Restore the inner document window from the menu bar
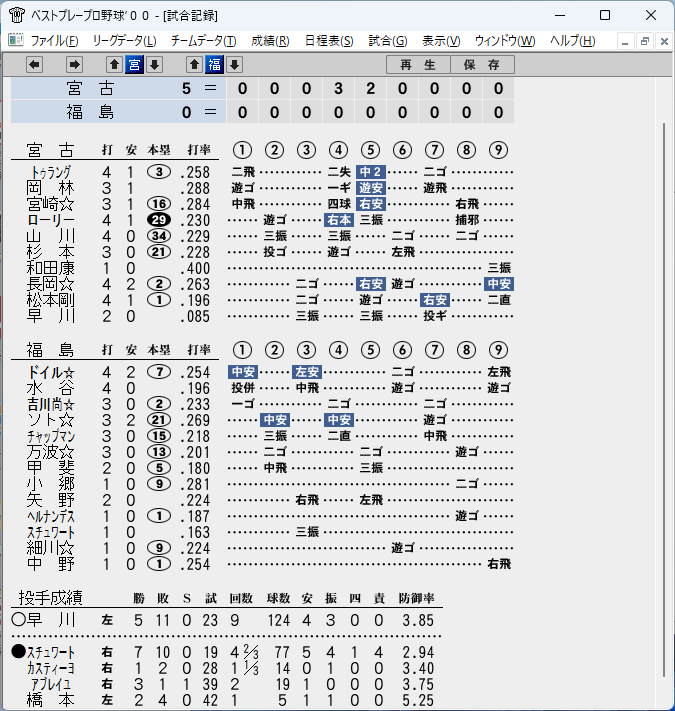Viewport: 675px width, 711px height. tap(645, 42)
